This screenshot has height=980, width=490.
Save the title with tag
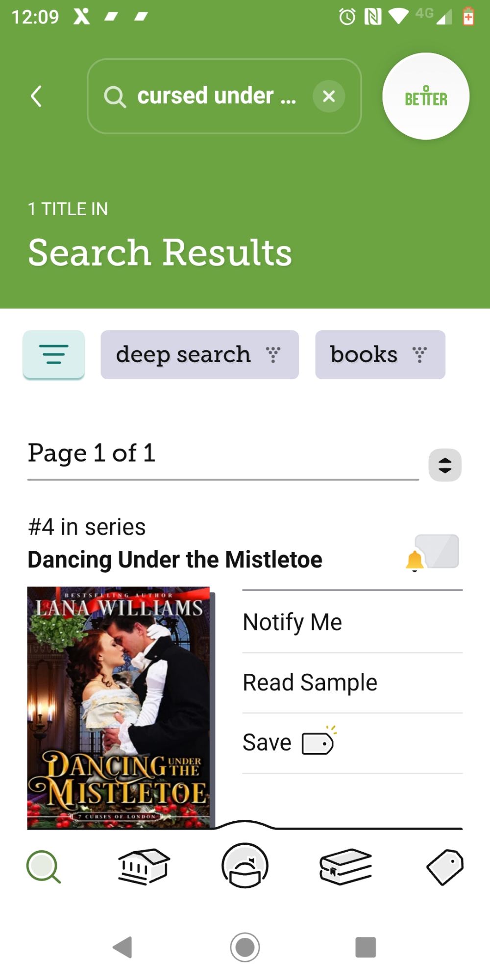(x=289, y=743)
